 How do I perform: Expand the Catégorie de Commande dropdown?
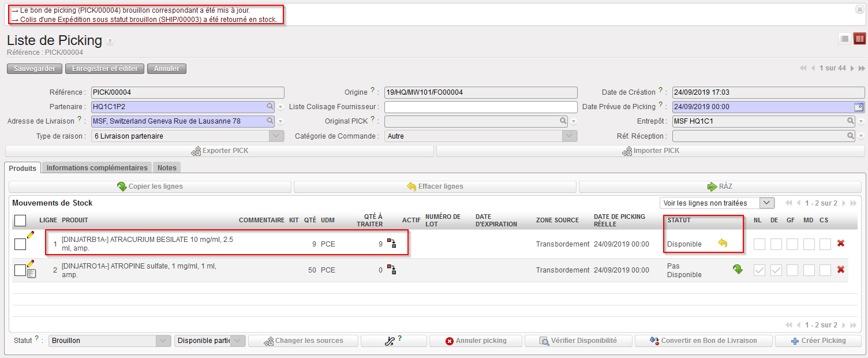570,136
